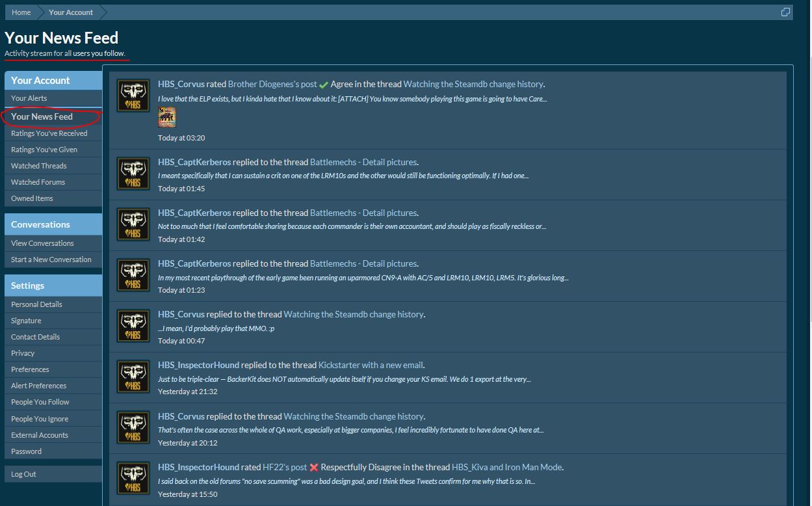Viewport: 812px width, 506px height.
Task: Open HBS_CaptKerberos avatar on the 01:45 post
Action: click(x=133, y=173)
